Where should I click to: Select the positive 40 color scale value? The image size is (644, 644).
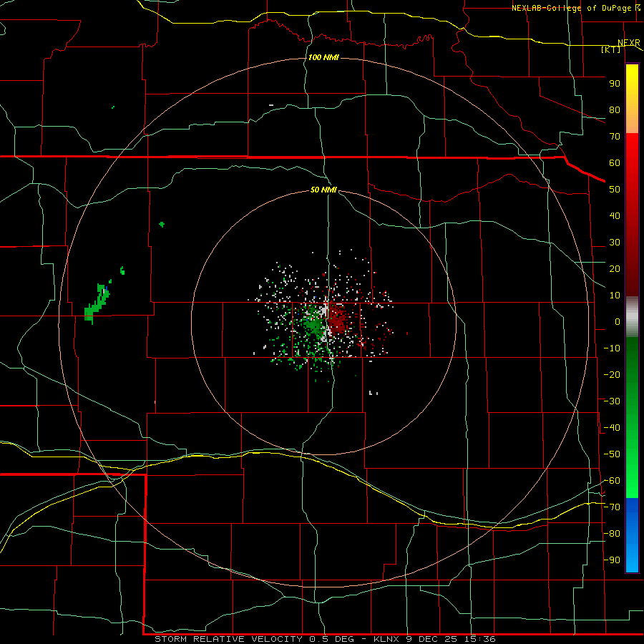(x=615, y=215)
